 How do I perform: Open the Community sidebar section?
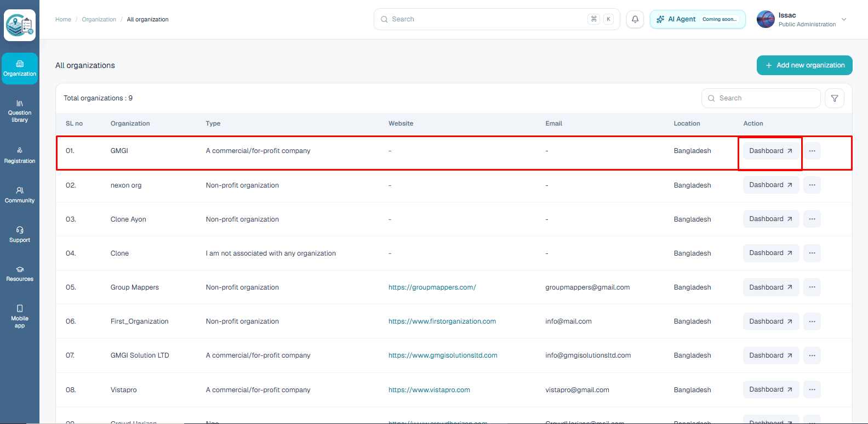[x=20, y=195]
